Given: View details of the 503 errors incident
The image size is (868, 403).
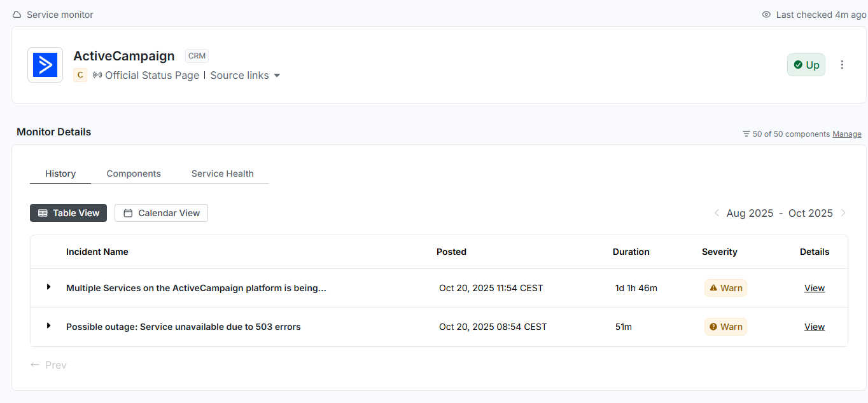Looking at the screenshot, I should 814,327.
